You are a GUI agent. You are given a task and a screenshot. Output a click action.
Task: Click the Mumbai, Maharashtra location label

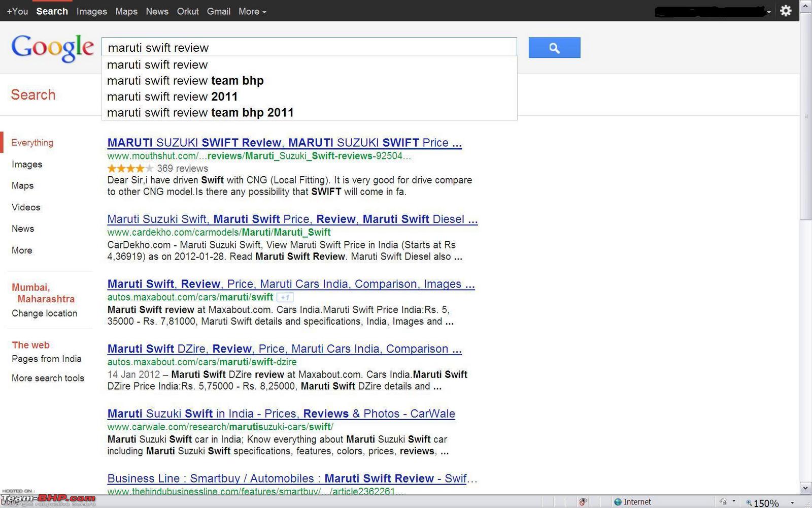pos(43,293)
